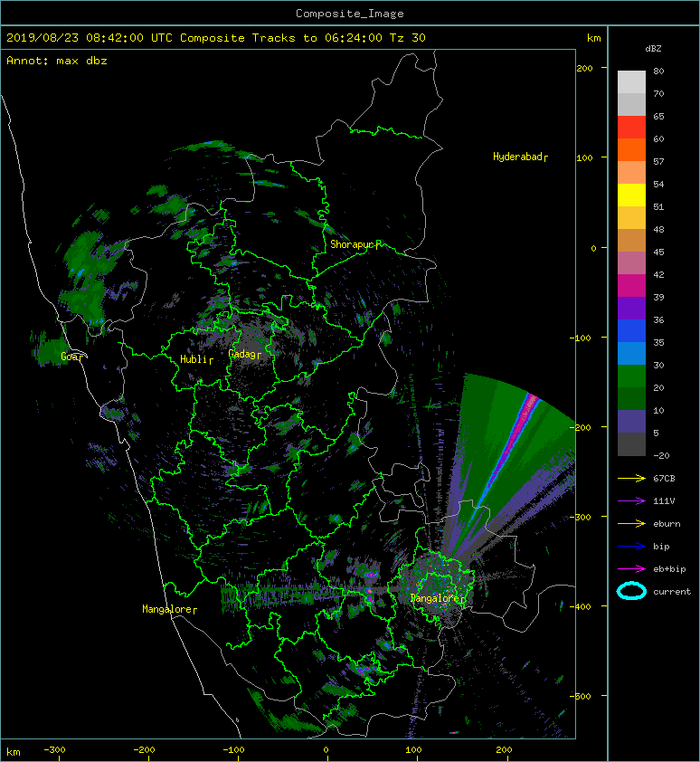Click the eburn arrow legend icon
The height and width of the screenshot is (762, 700).
tap(631, 524)
